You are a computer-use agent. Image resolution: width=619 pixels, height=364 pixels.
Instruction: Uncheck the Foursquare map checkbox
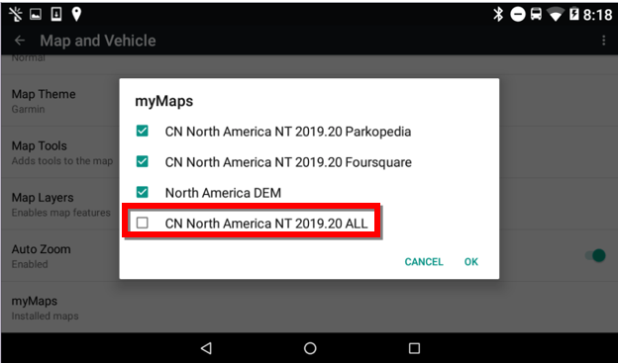tap(142, 161)
